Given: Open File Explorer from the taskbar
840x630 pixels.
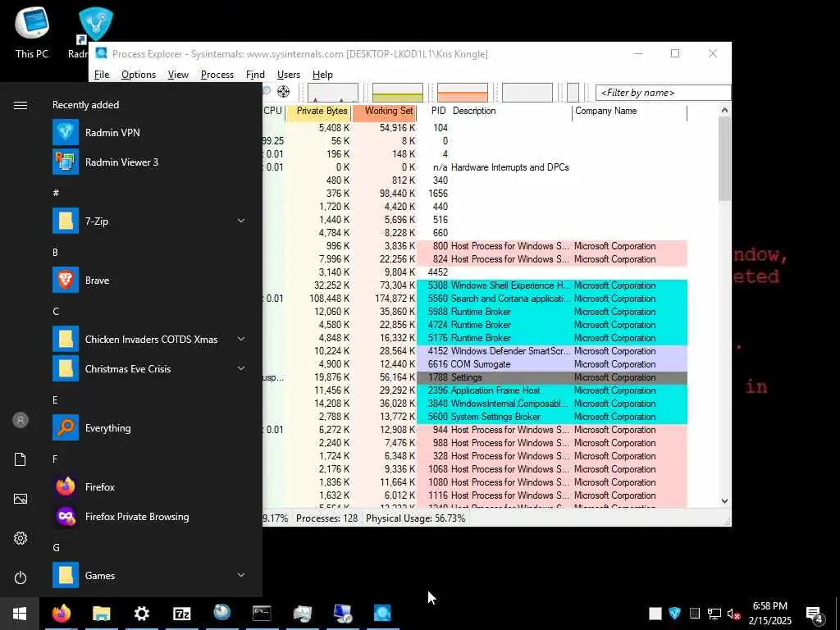Looking at the screenshot, I should click(x=101, y=614).
